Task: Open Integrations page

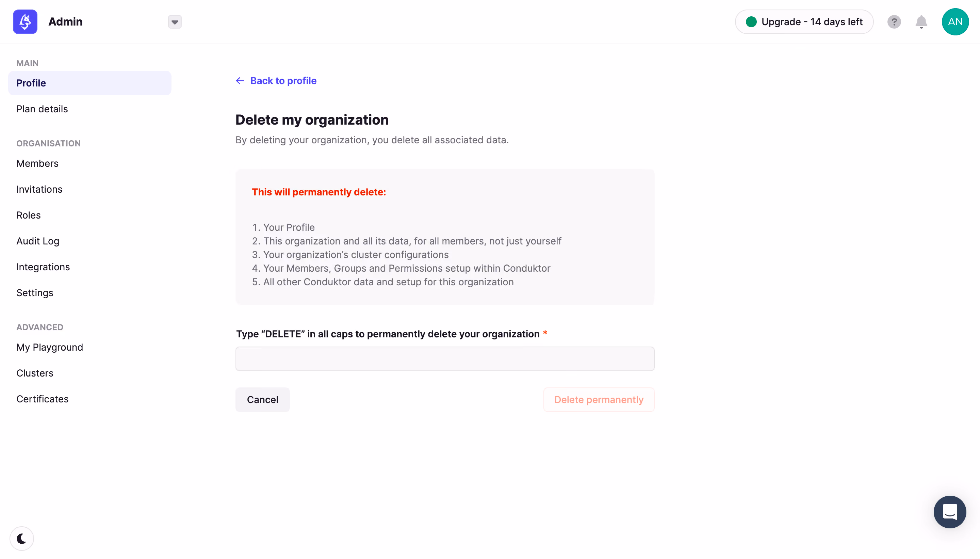Action: (43, 267)
